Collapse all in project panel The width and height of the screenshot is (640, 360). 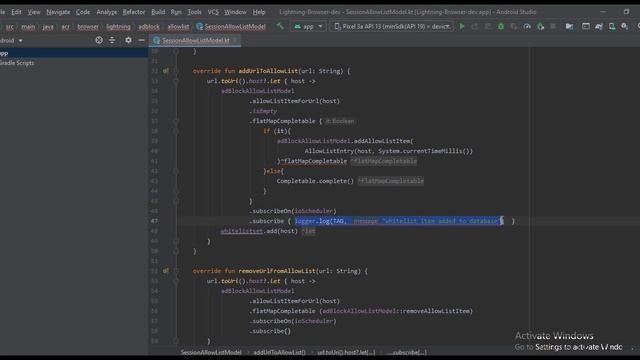coord(112,40)
